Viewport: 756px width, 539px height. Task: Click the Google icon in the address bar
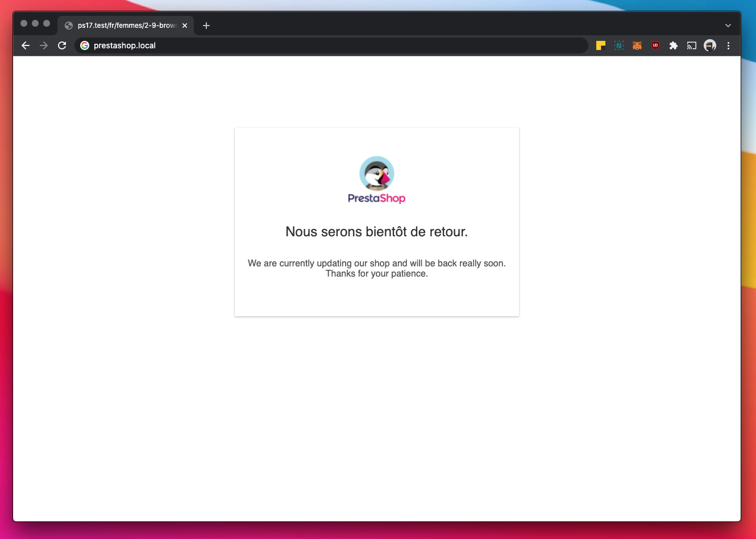pos(85,45)
